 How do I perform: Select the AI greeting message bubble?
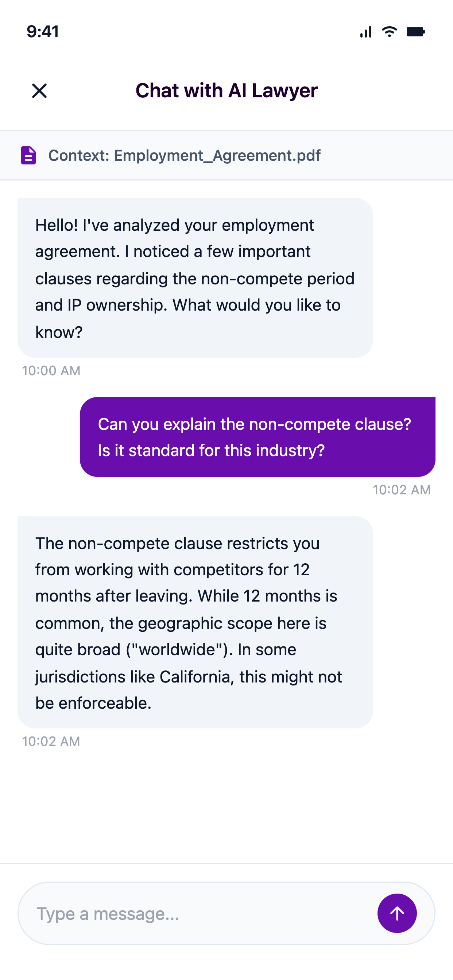click(195, 278)
